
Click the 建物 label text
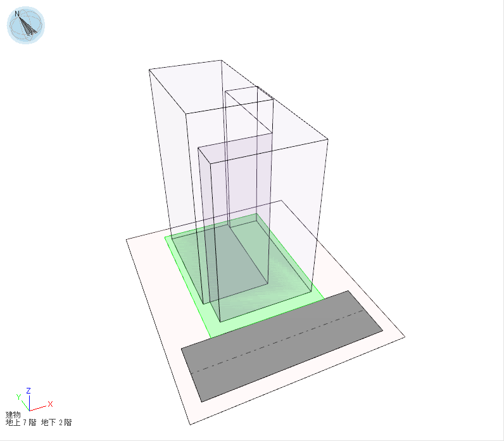13,414
